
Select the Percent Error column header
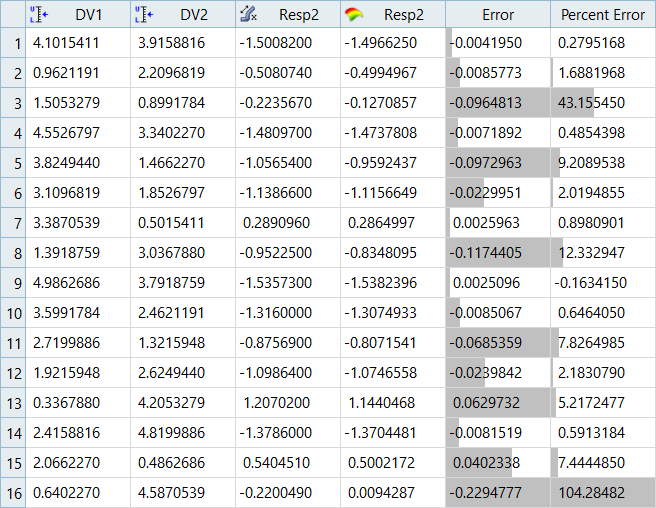coord(602,15)
